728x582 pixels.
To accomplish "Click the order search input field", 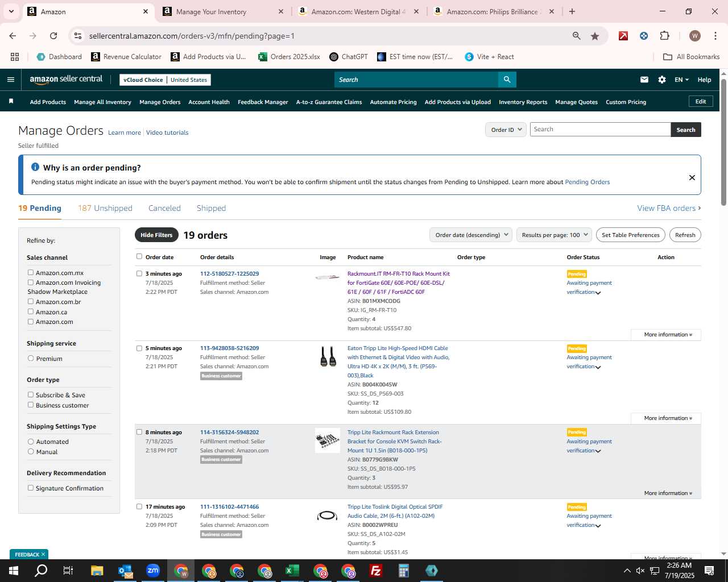I will (600, 130).
